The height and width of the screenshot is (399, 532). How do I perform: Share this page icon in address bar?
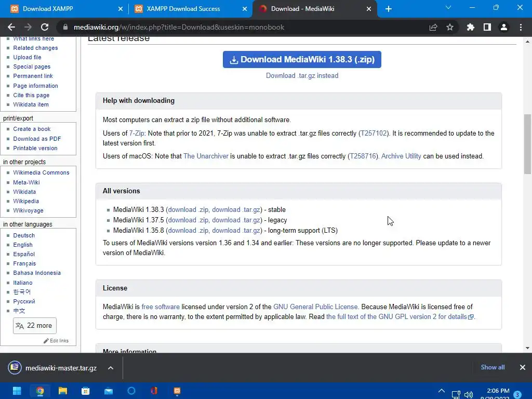coord(433,27)
